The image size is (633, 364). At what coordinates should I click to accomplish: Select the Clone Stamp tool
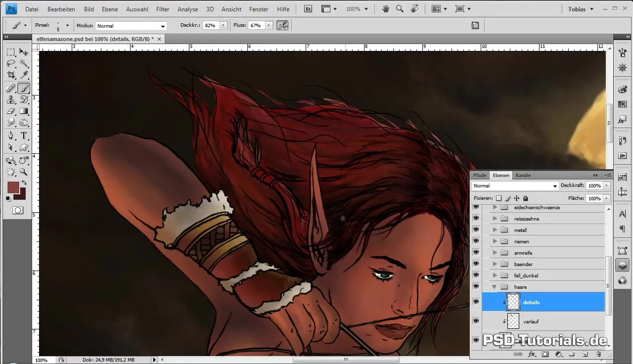tap(11, 100)
